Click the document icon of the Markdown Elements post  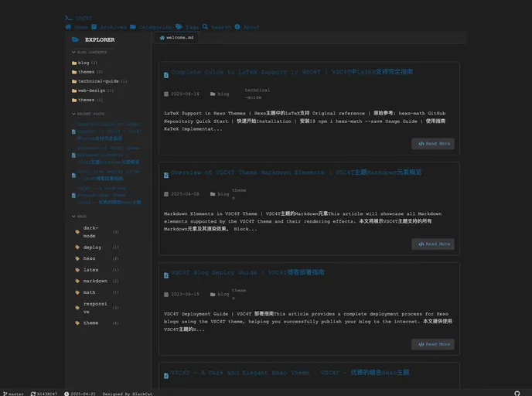[x=166, y=176]
